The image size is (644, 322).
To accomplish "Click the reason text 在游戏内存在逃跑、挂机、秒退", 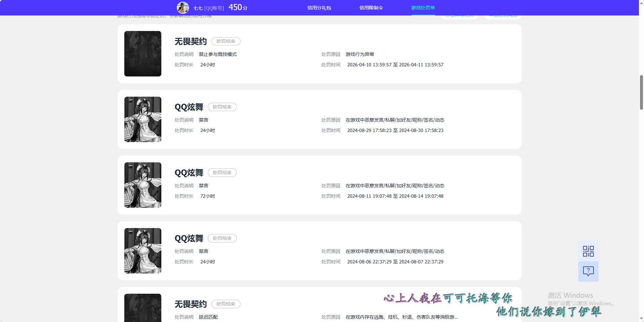I will [401, 317].
